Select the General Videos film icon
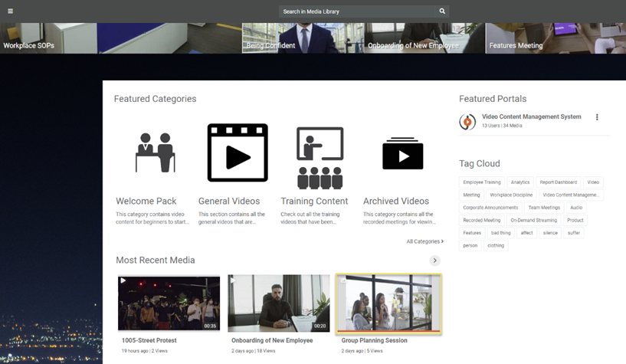This screenshot has width=626, height=364. (x=238, y=152)
